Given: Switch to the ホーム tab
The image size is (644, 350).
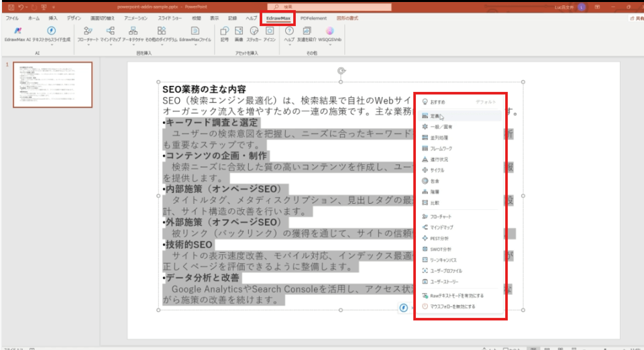Looking at the screenshot, I should pyautogui.click(x=34, y=18).
